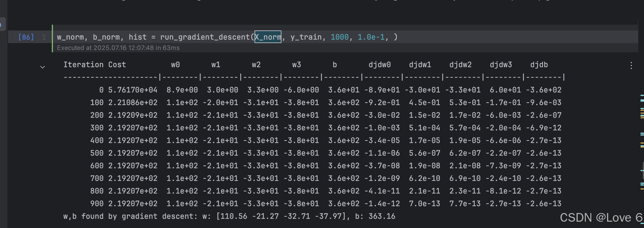Image resolution: width=644 pixels, height=228 pixels.
Task: Click the w_norm variable in the code
Action: (x=70, y=37)
